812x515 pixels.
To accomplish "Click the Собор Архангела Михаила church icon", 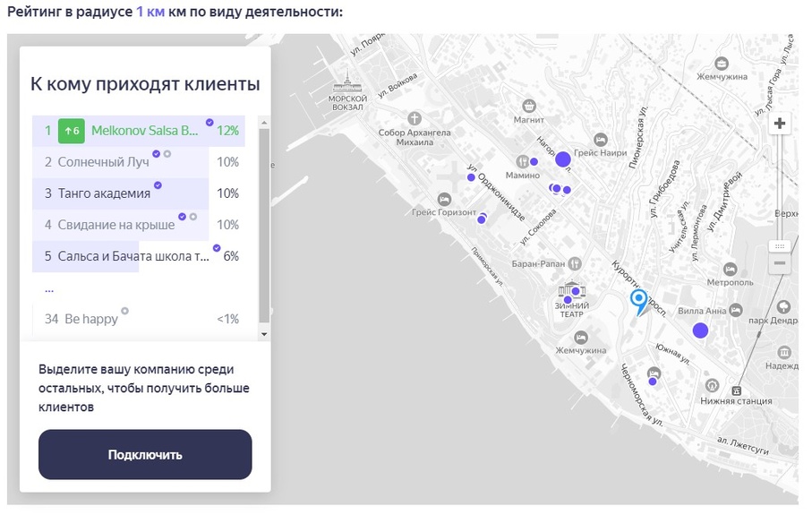I will click(414, 118).
